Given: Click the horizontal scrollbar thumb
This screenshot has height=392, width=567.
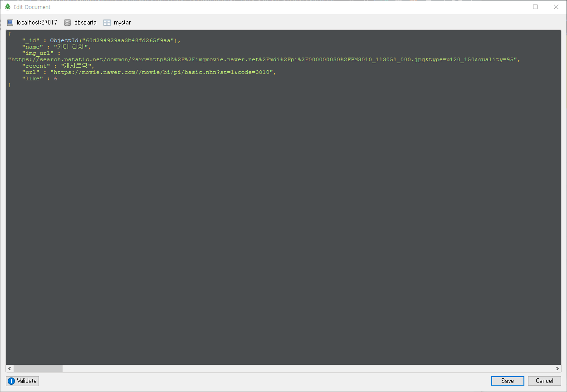Looking at the screenshot, I should pyautogui.click(x=38, y=369).
